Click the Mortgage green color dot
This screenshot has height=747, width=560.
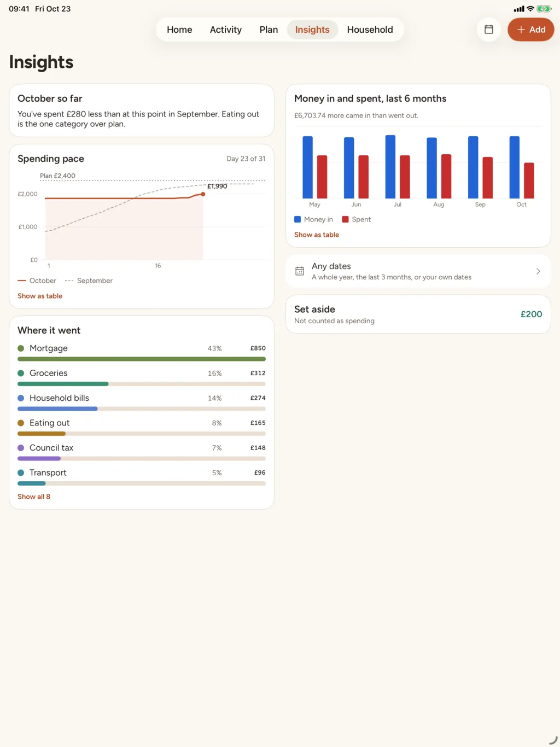pyautogui.click(x=21, y=348)
